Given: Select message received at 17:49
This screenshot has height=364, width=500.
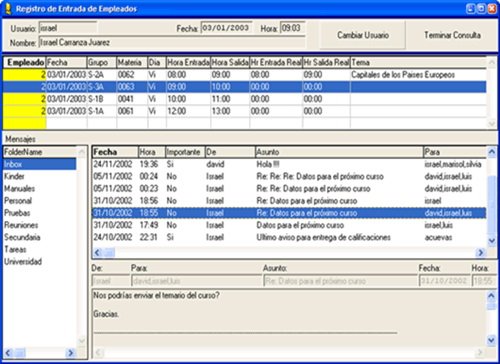Looking at the screenshot, I should 289,225.
